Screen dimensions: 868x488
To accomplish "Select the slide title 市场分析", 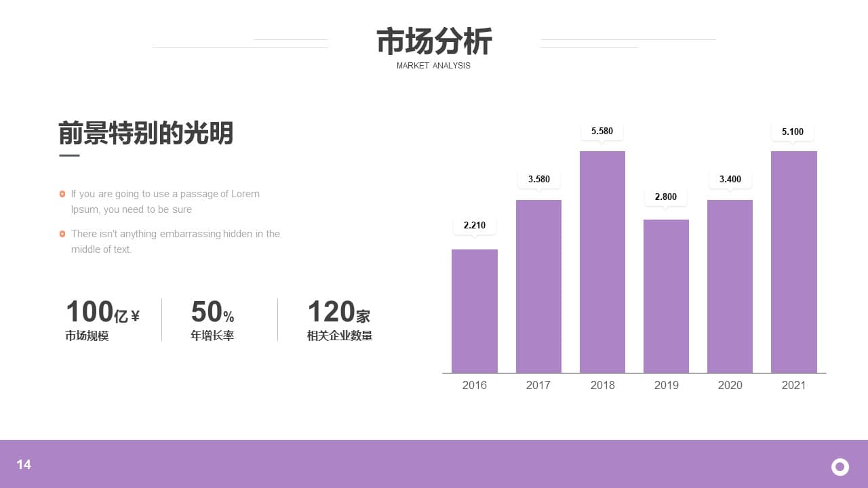I will click(x=434, y=41).
